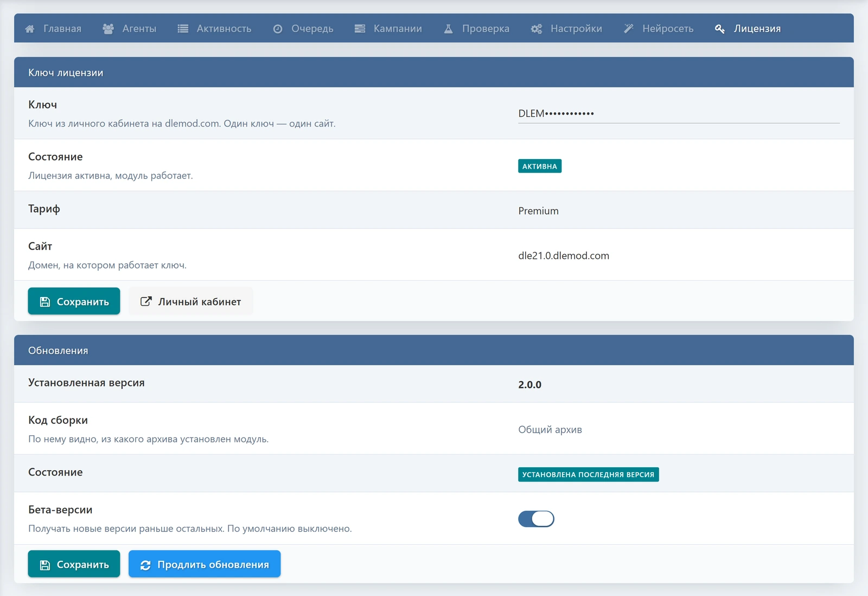Screen dimensions: 868x596
Task: Open the Главная tab
Action: pyautogui.click(x=53, y=29)
